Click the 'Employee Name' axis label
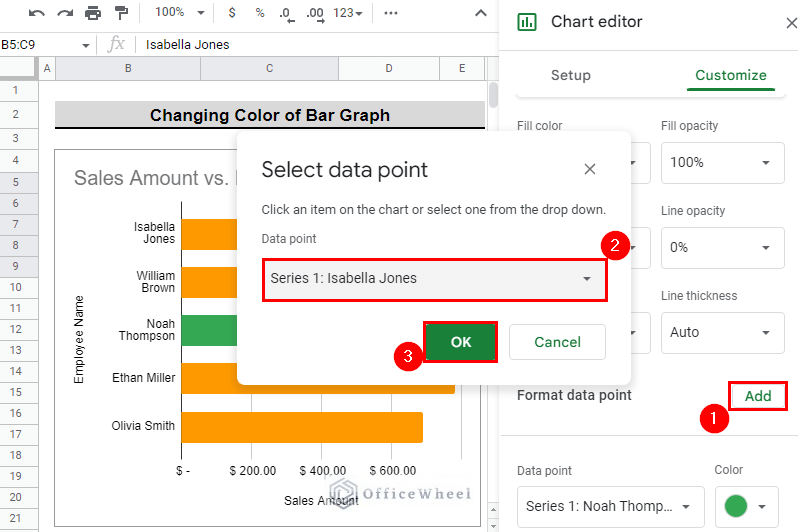This screenshot has width=798, height=532. click(78, 340)
